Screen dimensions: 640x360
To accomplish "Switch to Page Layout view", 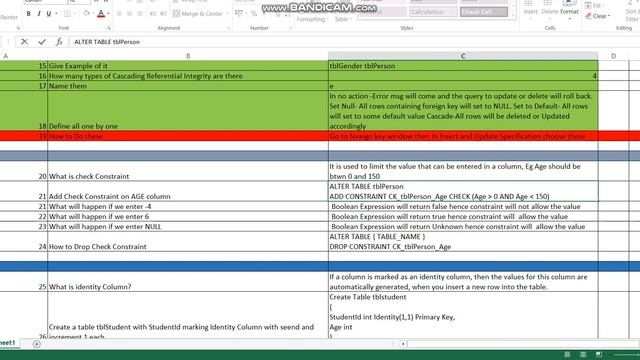I will tap(583, 355).
